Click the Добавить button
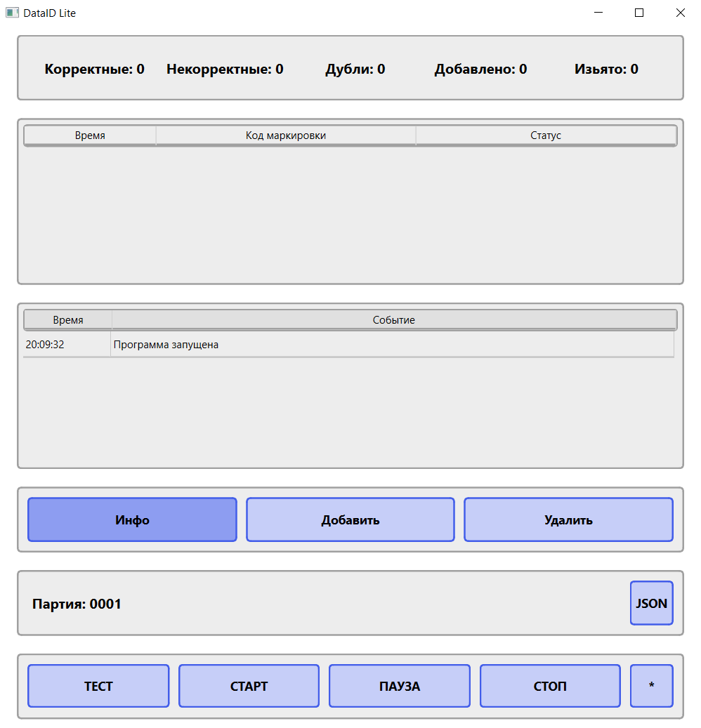This screenshot has width=701, height=728. coord(350,519)
